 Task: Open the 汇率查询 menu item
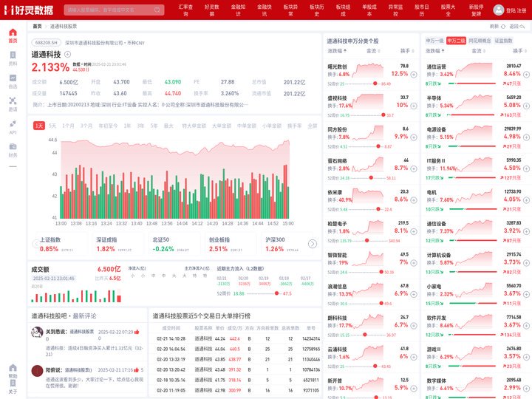[x=185, y=10]
